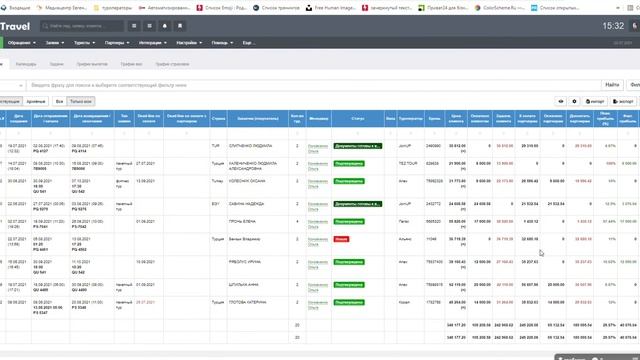Image resolution: width=640 pixels, height=360 pixels.
Task: Click manager link in the TEZ TOUR row
Action: pos(318,166)
